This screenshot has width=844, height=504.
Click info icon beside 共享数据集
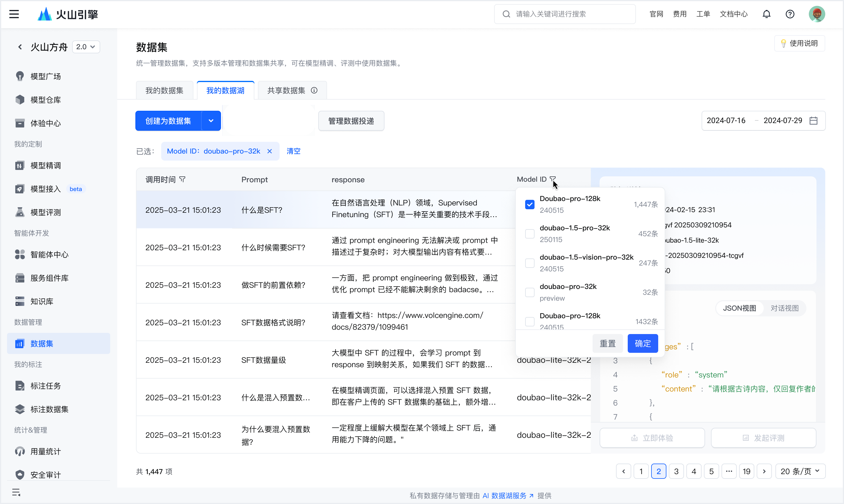point(314,90)
